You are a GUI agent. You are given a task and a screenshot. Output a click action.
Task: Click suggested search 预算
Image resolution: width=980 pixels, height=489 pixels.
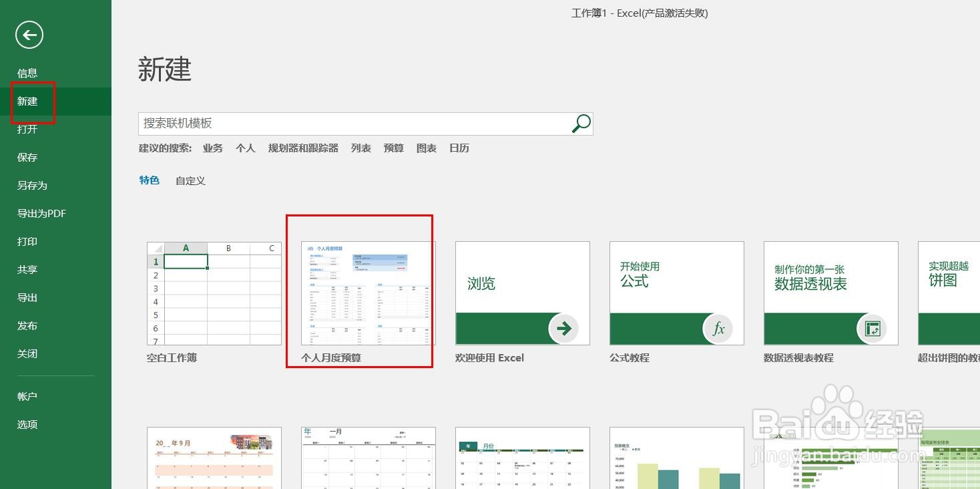point(394,148)
